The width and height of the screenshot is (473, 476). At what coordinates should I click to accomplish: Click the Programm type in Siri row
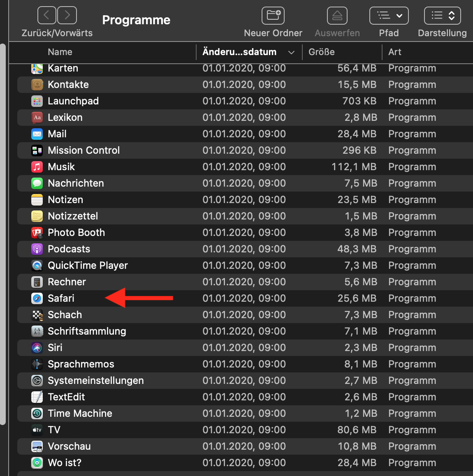[x=412, y=348]
